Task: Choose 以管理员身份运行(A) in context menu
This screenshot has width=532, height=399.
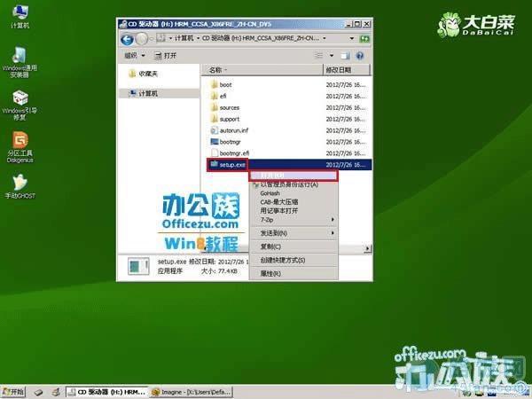Action: click(293, 184)
